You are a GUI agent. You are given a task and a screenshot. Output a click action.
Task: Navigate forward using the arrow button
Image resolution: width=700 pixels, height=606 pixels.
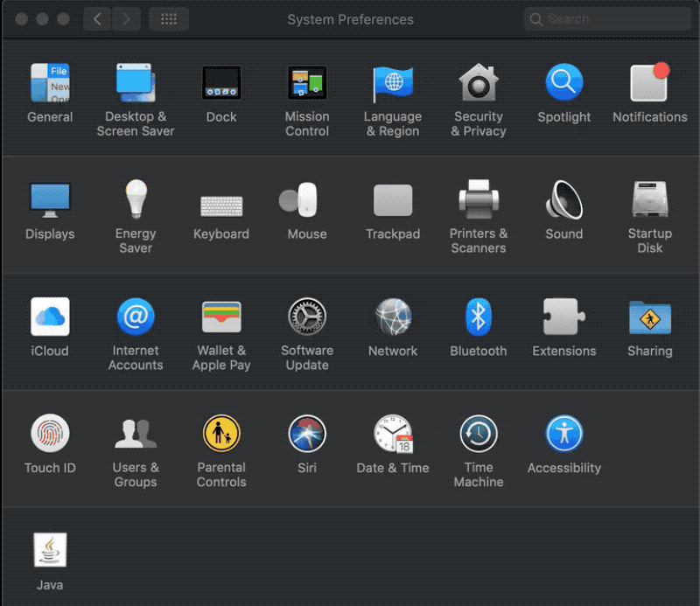tap(122, 18)
